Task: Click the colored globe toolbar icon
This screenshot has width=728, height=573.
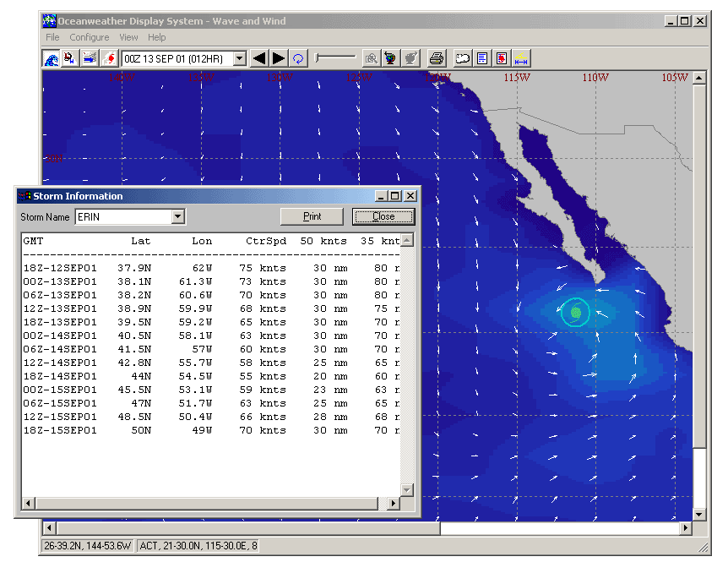Action: pos(390,58)
